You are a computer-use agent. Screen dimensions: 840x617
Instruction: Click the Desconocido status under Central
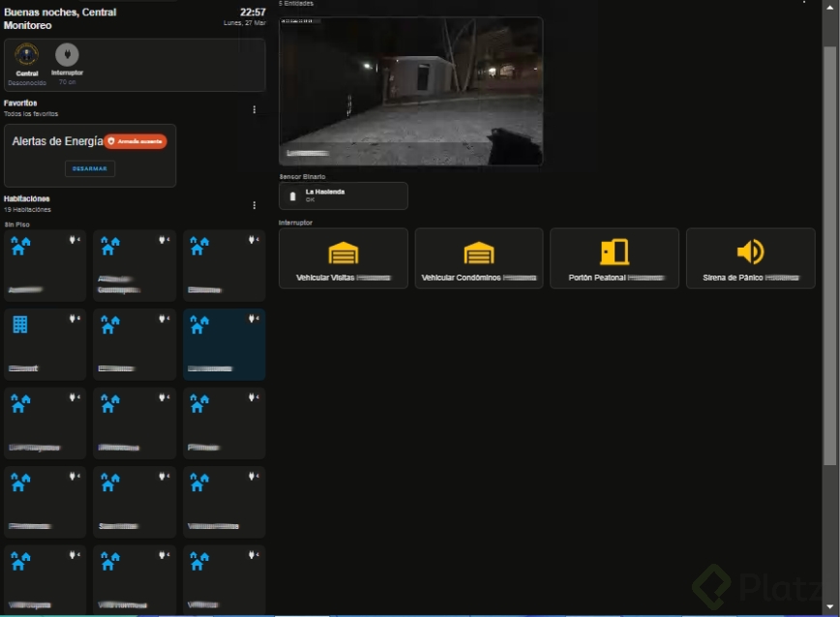[27, 83]
